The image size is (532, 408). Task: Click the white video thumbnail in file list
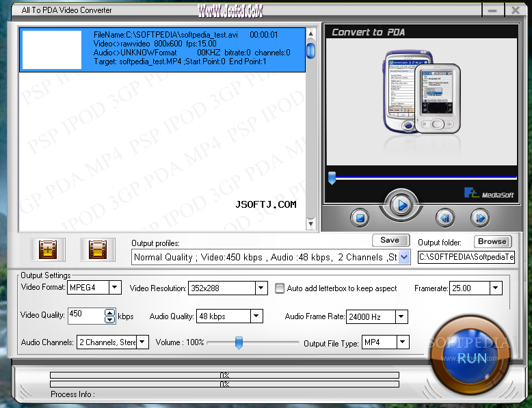[52, 50]
